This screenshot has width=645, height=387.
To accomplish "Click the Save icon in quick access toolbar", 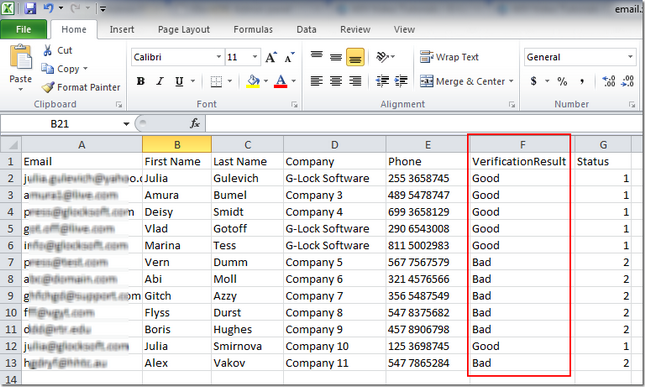I will click(x=30, y=8).
